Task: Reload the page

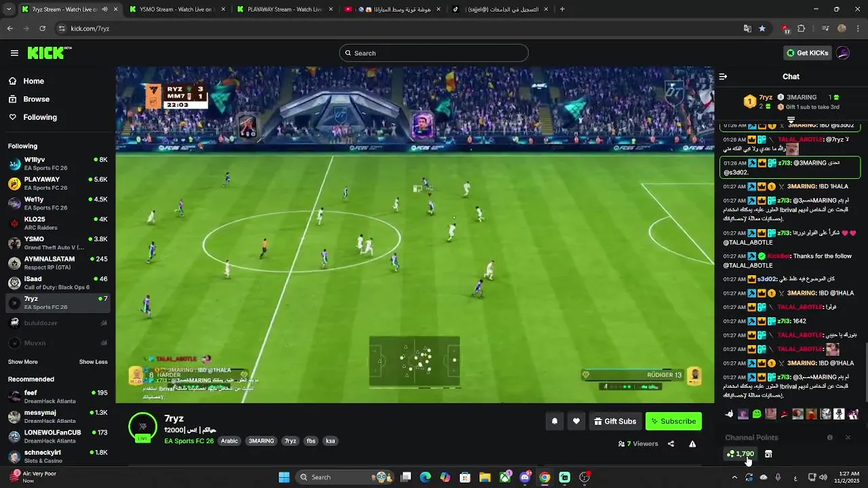Action: [x=42, y=28]
